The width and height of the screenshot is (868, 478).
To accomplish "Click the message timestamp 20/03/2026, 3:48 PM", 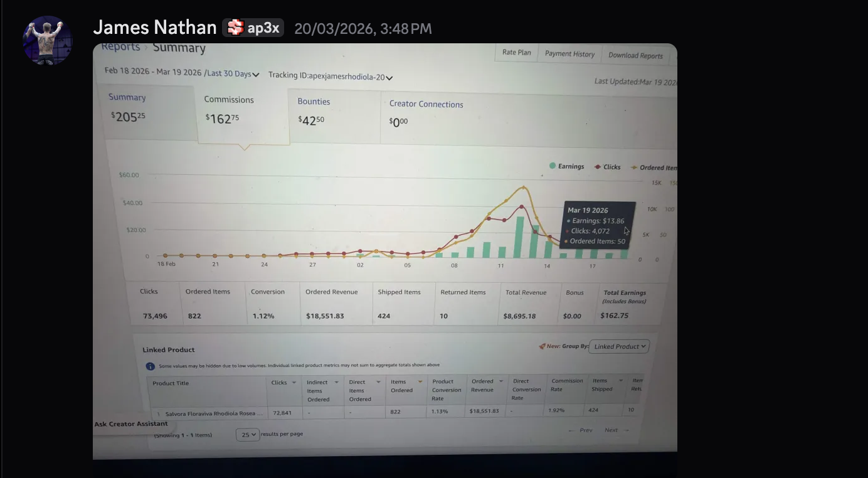I will tap(363, 29).
